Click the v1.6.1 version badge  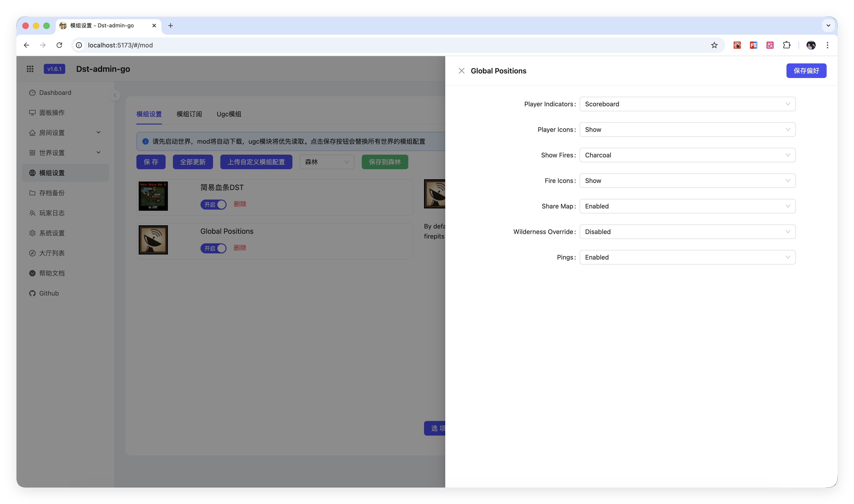tap(54, 69)
